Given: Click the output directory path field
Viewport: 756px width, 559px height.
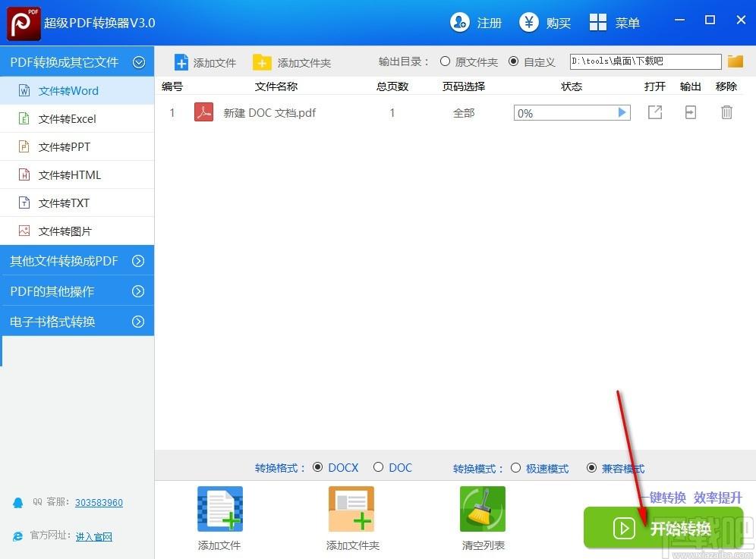Looking at the screenshot, I should pos(646,61).
